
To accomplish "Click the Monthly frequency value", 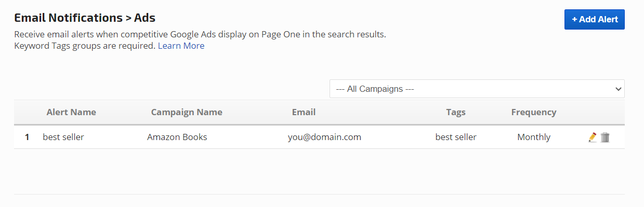I will coord(534,137).
